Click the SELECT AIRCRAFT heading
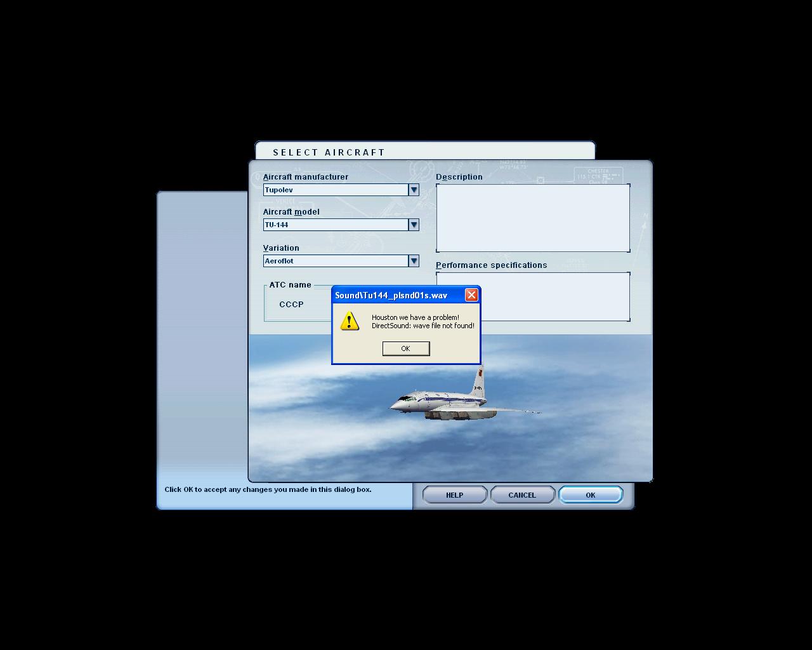 coord(329,152)
